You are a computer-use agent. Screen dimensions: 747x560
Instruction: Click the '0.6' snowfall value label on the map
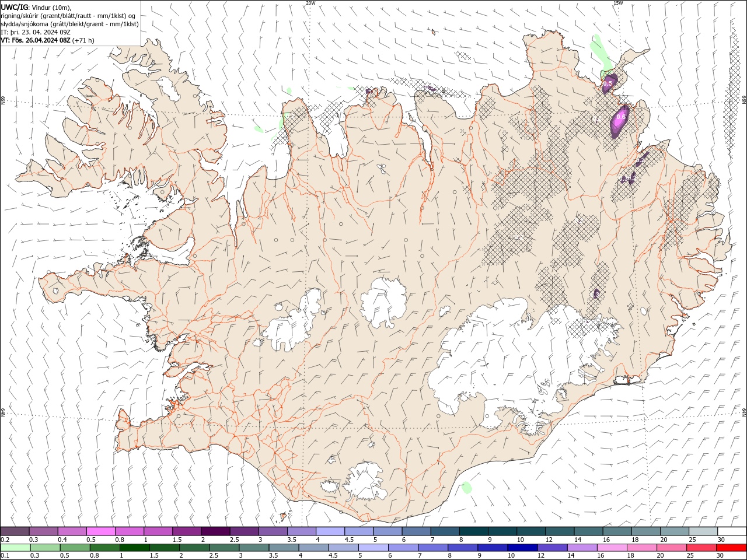click(621, 117)
